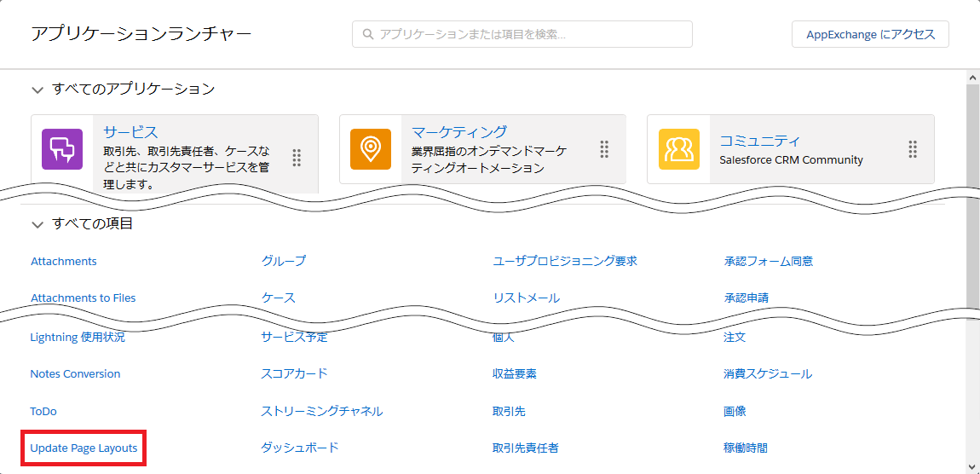Open the 個人 item

(x=504, y=338)
